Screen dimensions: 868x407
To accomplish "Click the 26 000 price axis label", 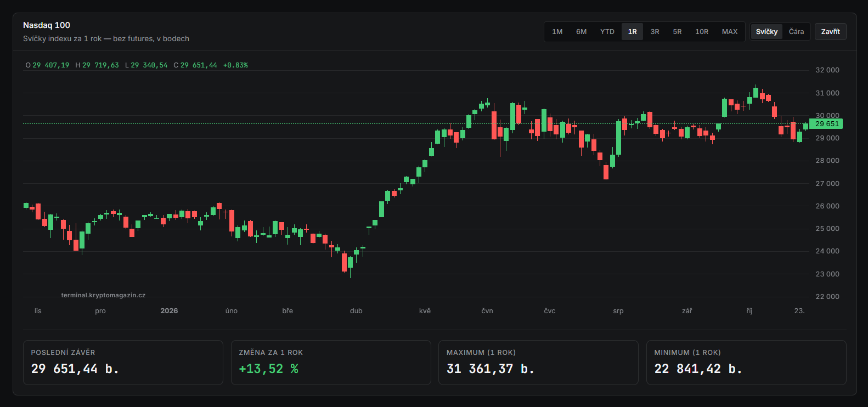I will [827, 206].
